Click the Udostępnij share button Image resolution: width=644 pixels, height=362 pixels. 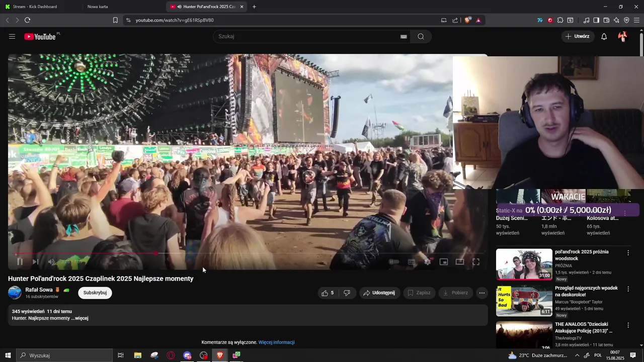pos(379,293)
